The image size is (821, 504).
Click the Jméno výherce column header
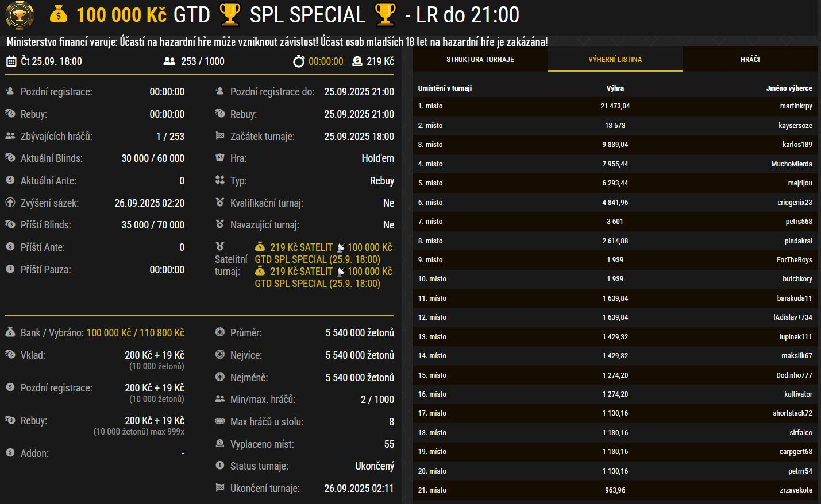pyautogui.click(x=789, y=88)
